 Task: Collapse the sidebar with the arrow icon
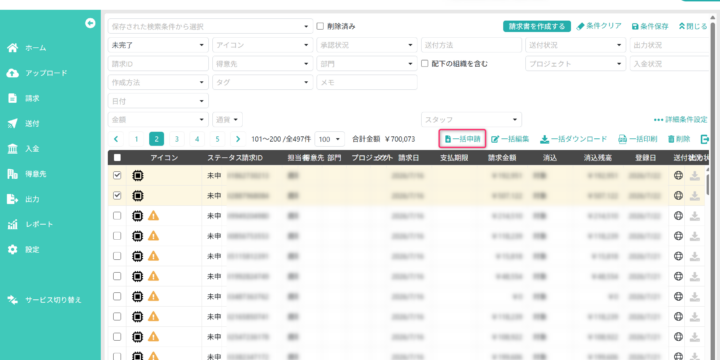click(90, 23)
